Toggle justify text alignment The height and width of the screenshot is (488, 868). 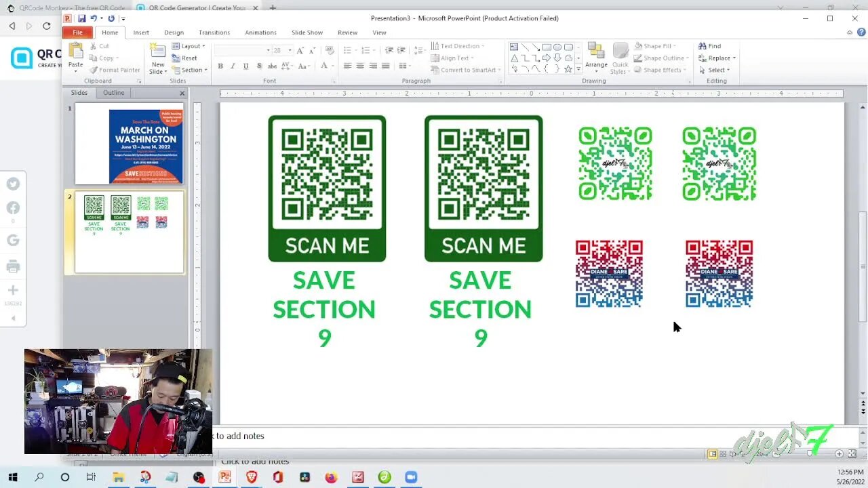click(x=385, y=66)
